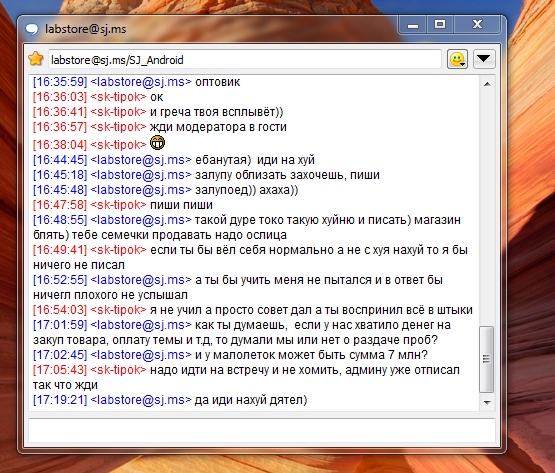Click the line about "раздаче проб?"
The height and width of the screenshot is (473, 555).
[x=235, y=340]
